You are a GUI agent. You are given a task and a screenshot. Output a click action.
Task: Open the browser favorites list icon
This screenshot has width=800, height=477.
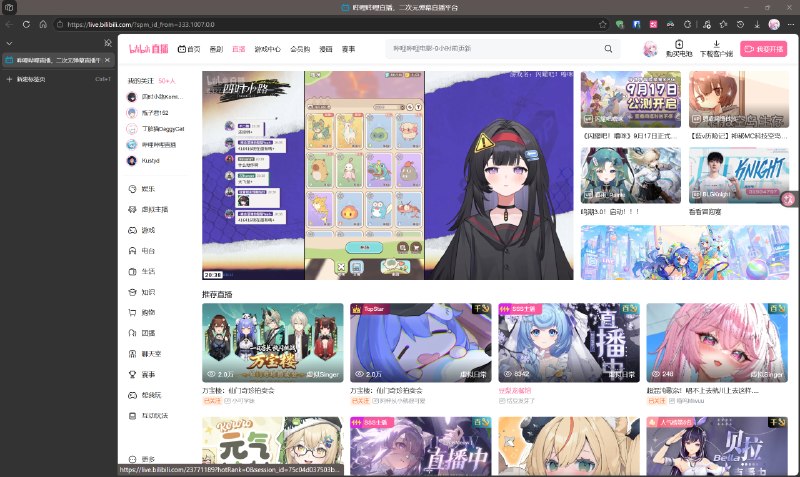[723, 24]
